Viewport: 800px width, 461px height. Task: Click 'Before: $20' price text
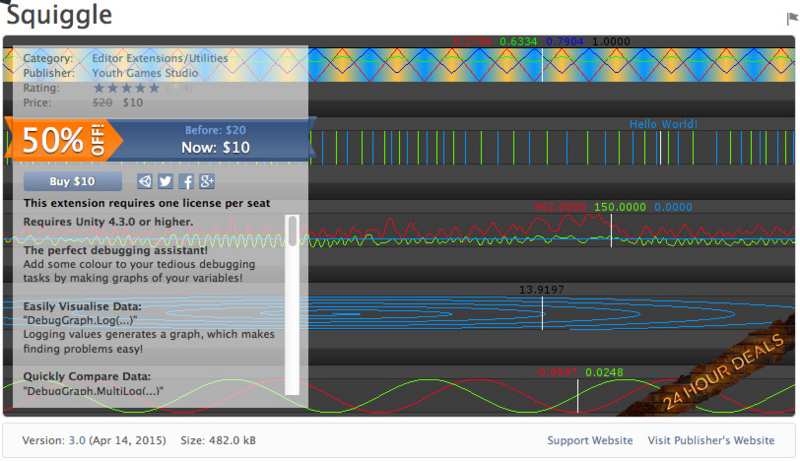coord(215,130)
